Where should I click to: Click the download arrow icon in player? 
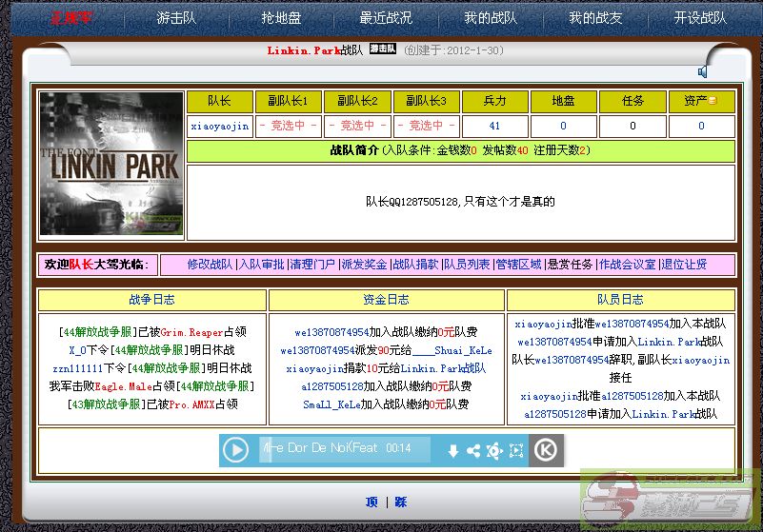pos(453,451)
